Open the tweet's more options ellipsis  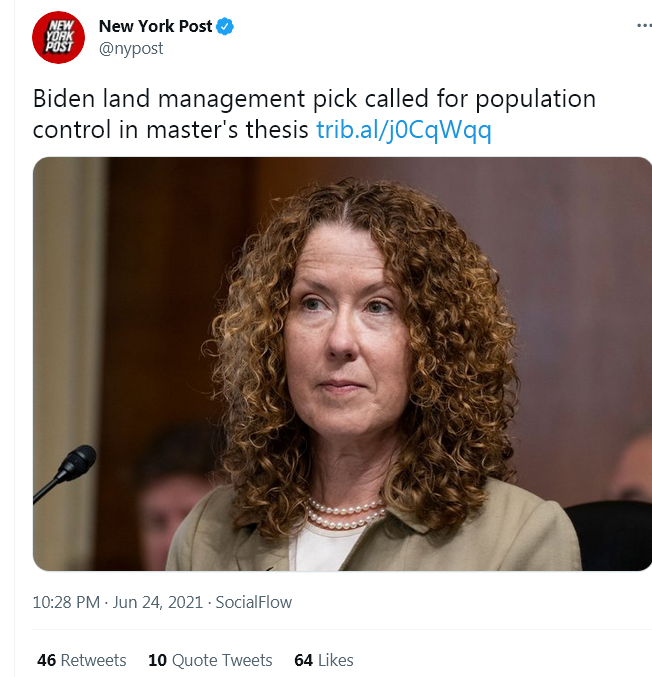click(644, 26)
